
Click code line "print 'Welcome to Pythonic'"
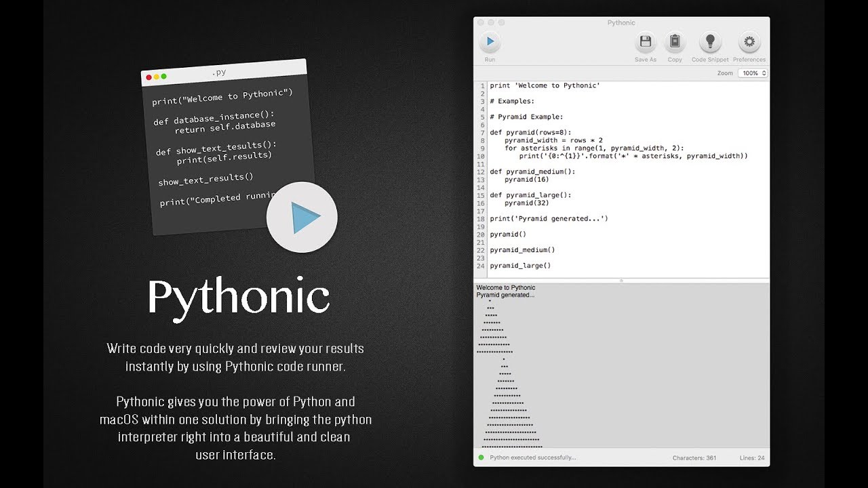[545, 85]
